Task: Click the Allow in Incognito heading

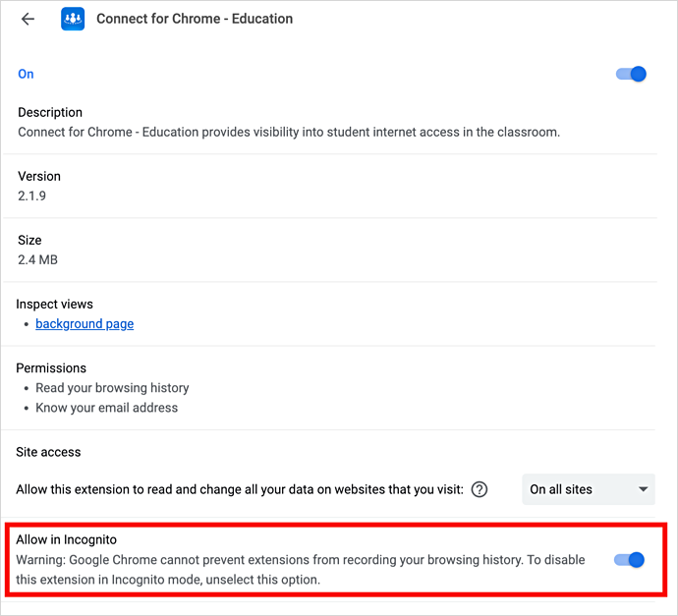Action: [67, 539]
